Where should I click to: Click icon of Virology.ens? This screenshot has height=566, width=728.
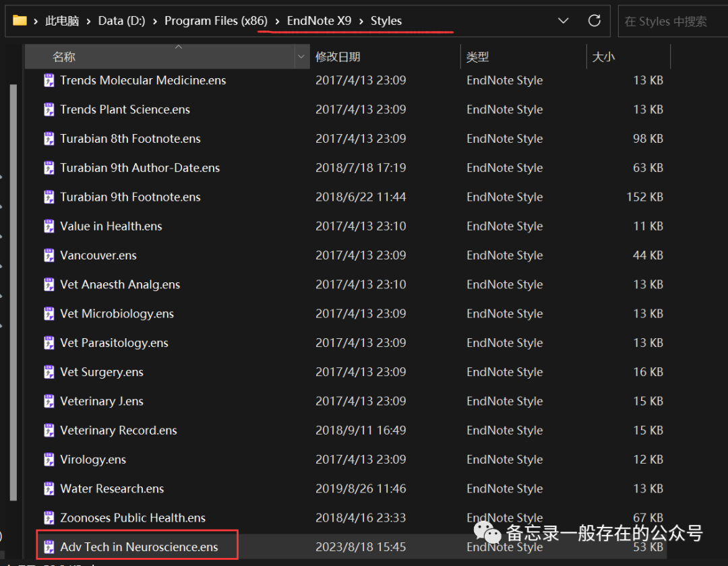click(49, 460)
